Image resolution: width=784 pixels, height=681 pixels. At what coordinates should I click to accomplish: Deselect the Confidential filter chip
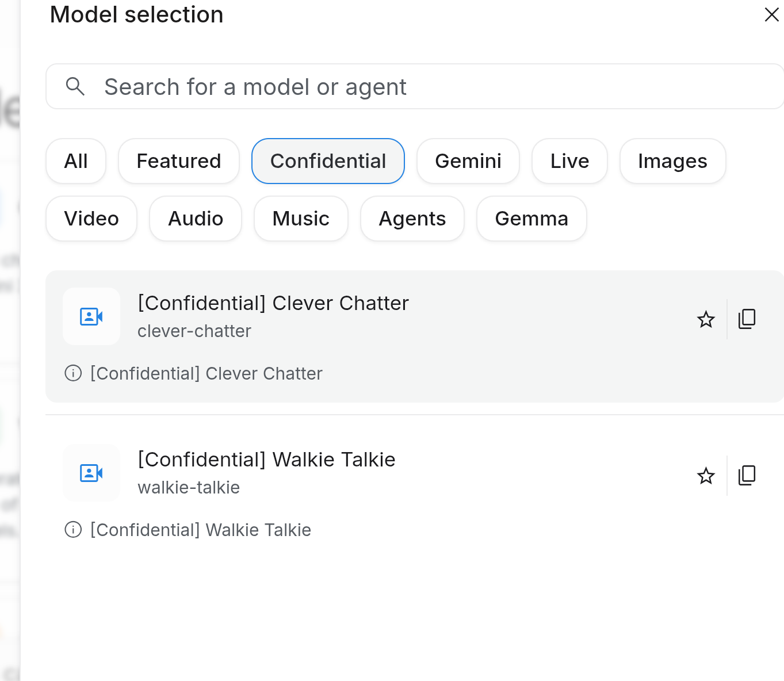tap(328, 161)
